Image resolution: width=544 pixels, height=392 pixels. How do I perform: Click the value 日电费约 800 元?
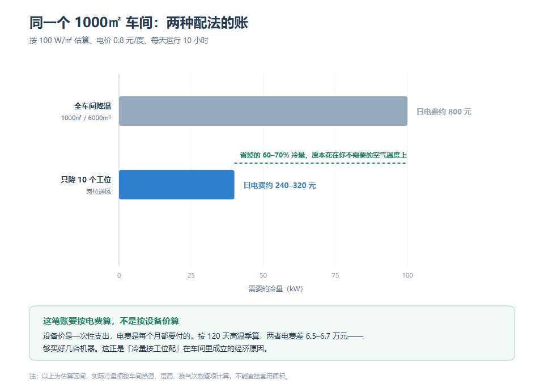[444, 112]
